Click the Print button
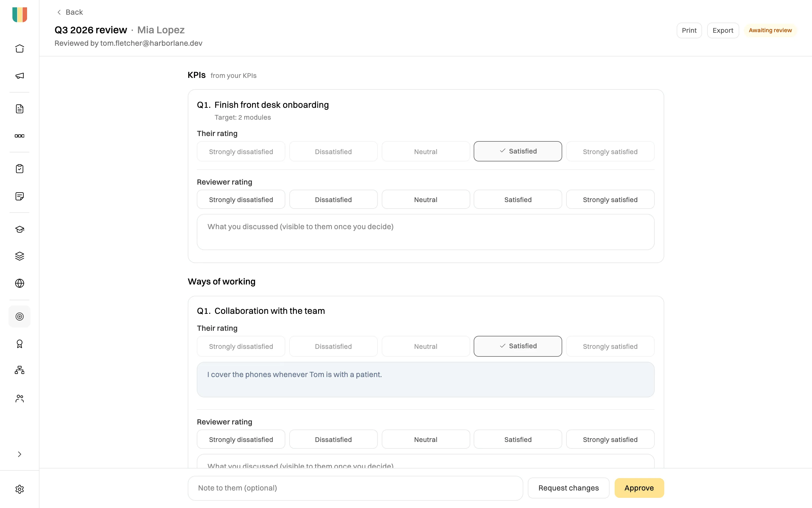The image size is (812, 508). 689,30
